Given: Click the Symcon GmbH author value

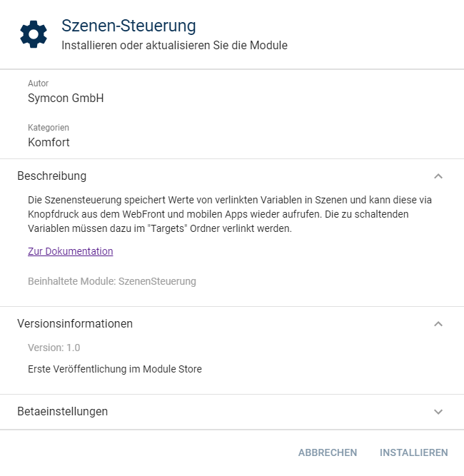Looking at the screenshot, I should [x=66, y=98].
